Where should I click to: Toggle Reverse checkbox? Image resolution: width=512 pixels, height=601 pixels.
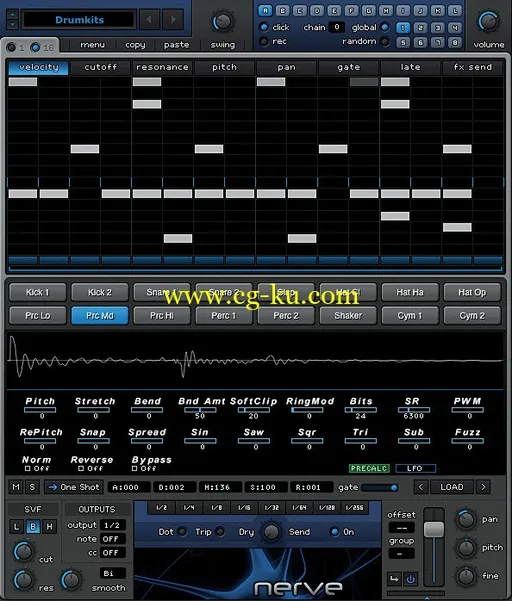pyautogui.click(x=81, y=468)
